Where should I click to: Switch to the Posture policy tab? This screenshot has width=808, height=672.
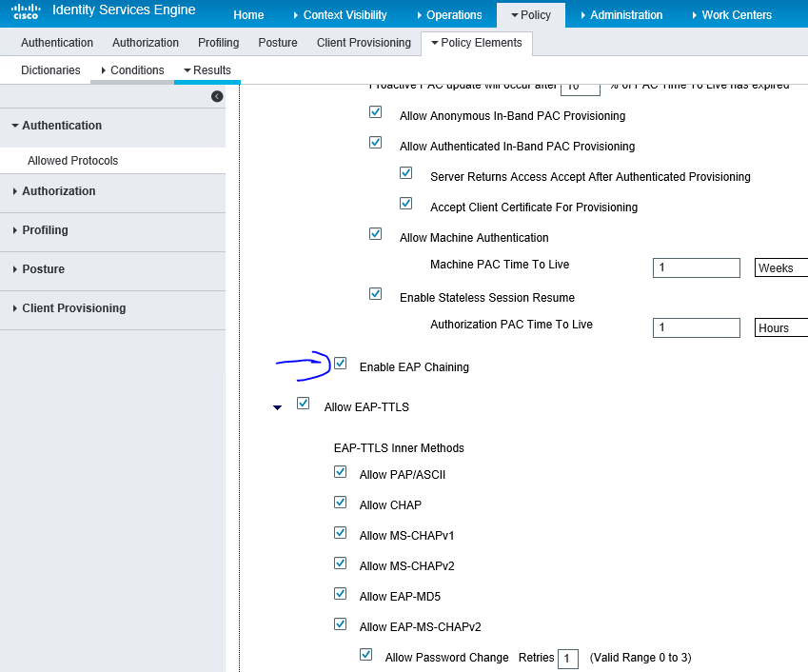(x=278, y=43)
